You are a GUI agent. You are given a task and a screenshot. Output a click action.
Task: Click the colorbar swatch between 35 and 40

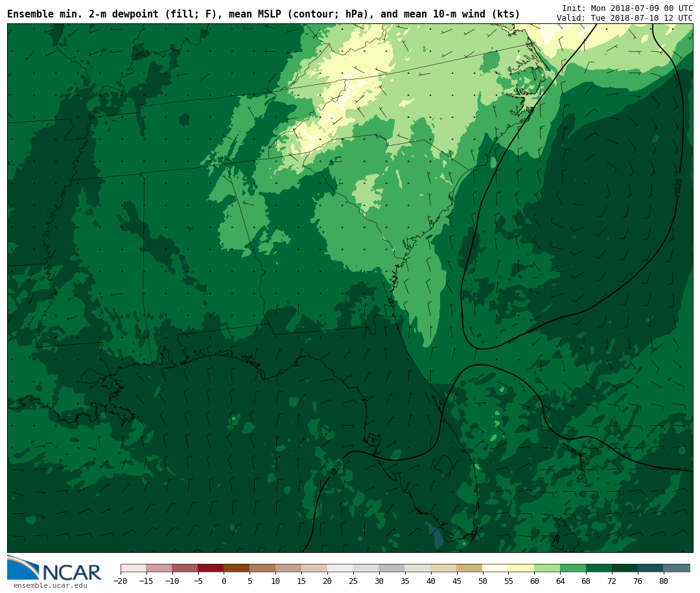tap(418, 568)
